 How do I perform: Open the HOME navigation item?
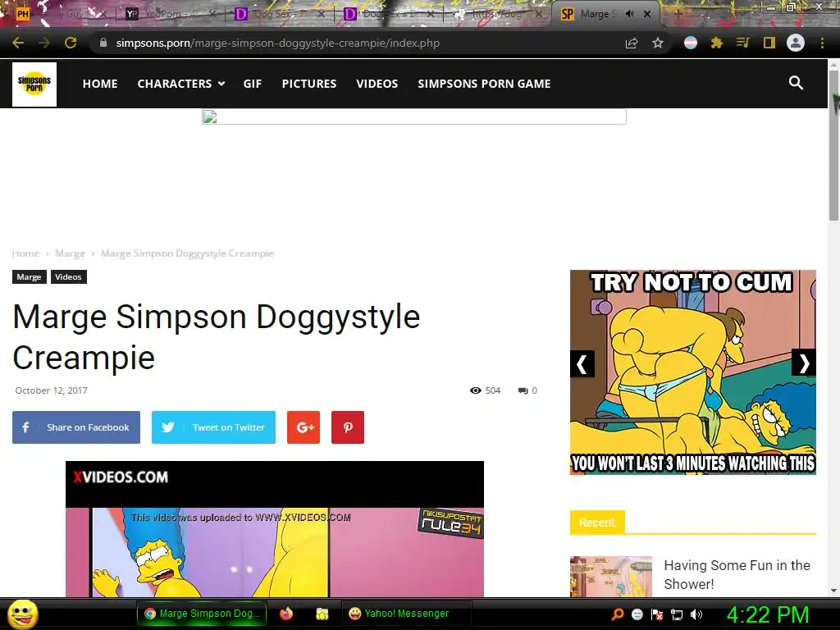(x=100, y=84)
